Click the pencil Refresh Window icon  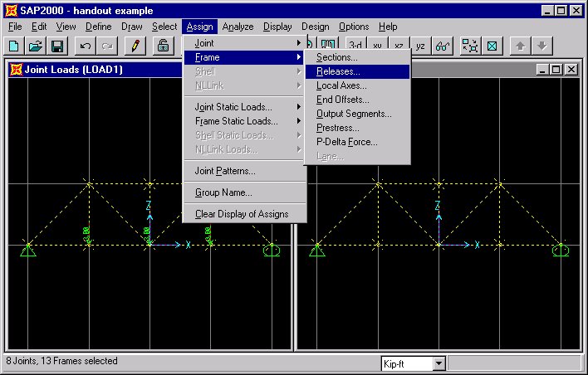[x=135, y=46]
